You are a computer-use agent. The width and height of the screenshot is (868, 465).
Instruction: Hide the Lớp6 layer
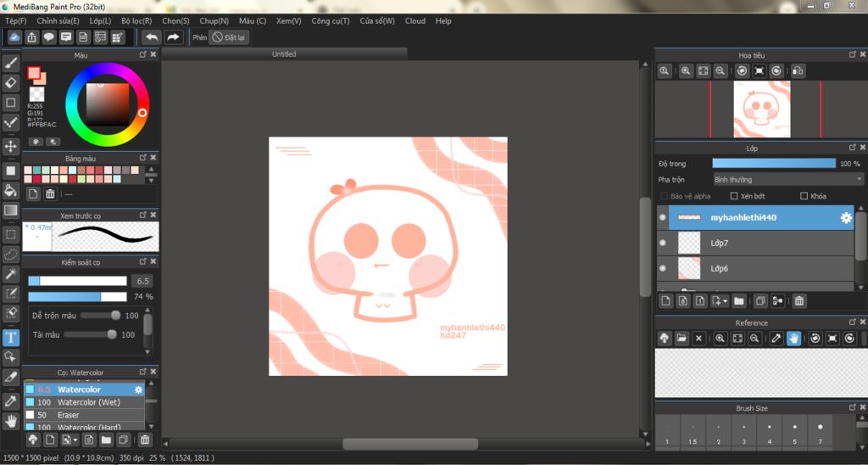click(663, 268)
